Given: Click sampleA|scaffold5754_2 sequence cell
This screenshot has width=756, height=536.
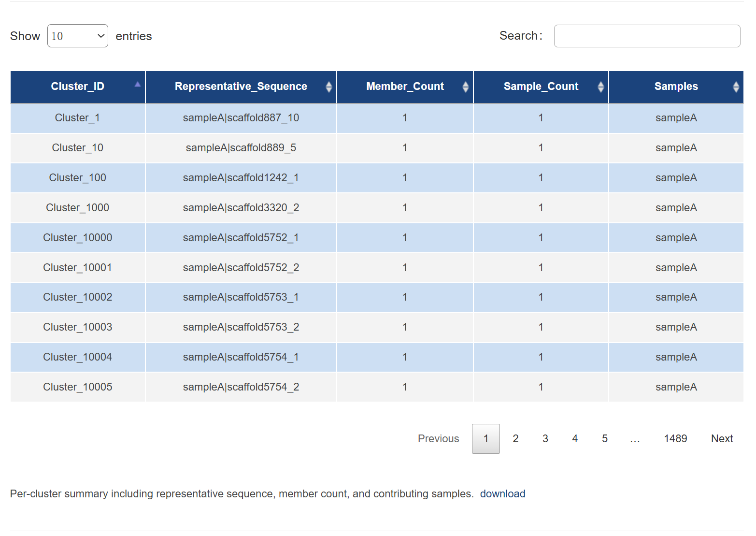Looking at the screenshot, I should coord(241,387).
